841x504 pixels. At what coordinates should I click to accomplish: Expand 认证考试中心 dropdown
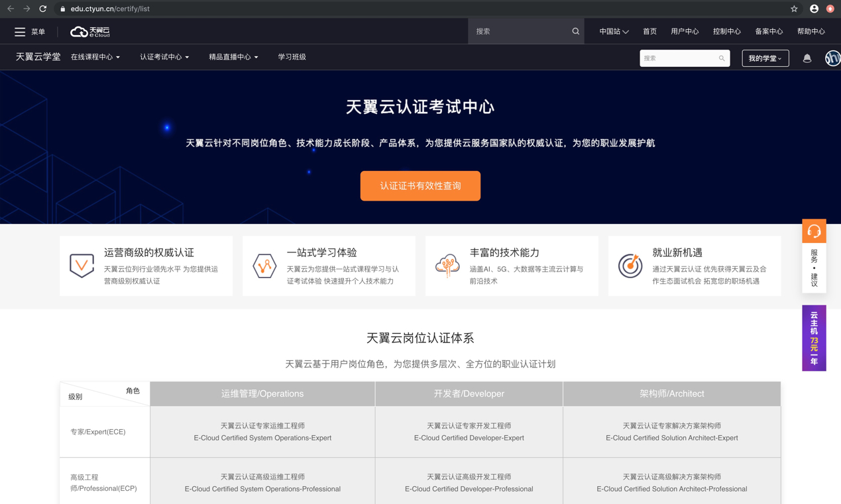point(164,57)
